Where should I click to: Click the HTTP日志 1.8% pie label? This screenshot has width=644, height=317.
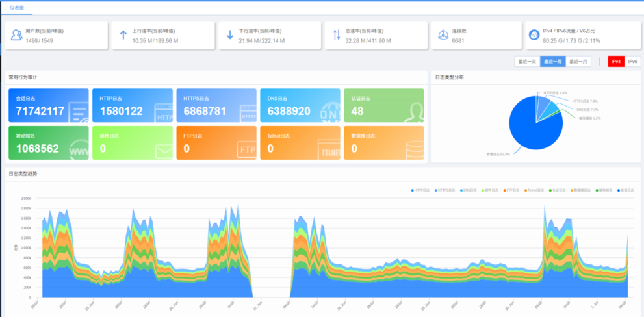555,93
